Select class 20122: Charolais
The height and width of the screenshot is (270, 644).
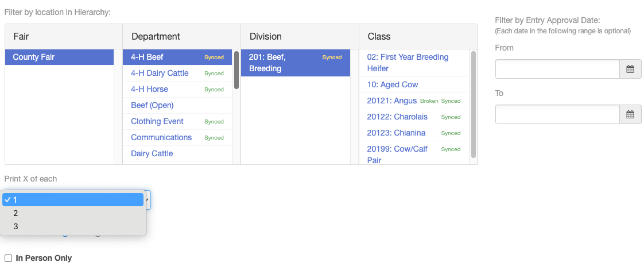coord(414,117)
